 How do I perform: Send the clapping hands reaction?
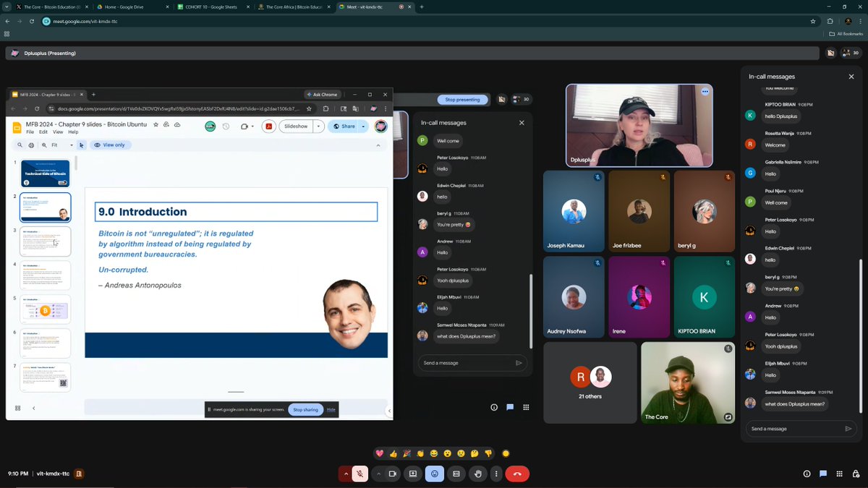coord(420,453)
